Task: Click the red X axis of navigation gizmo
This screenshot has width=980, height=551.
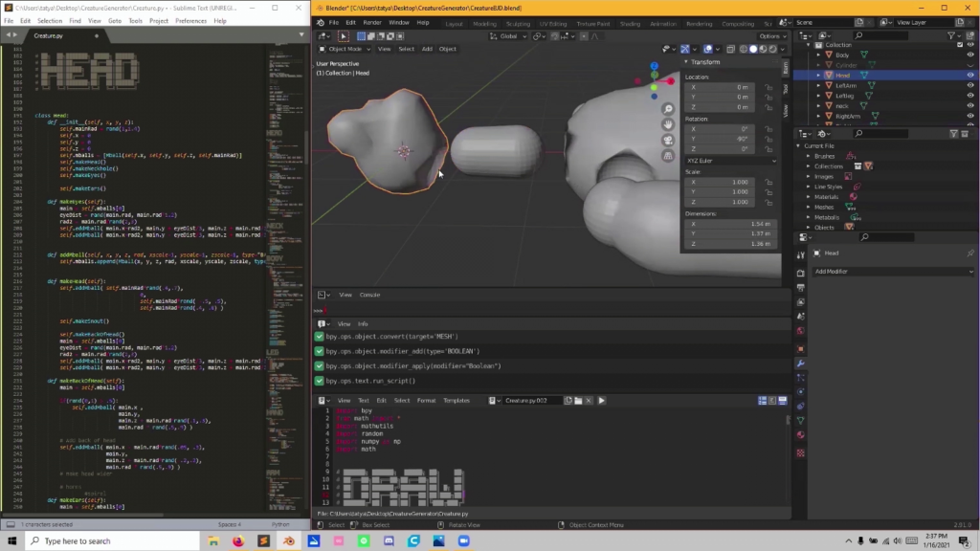Action: 670,81
